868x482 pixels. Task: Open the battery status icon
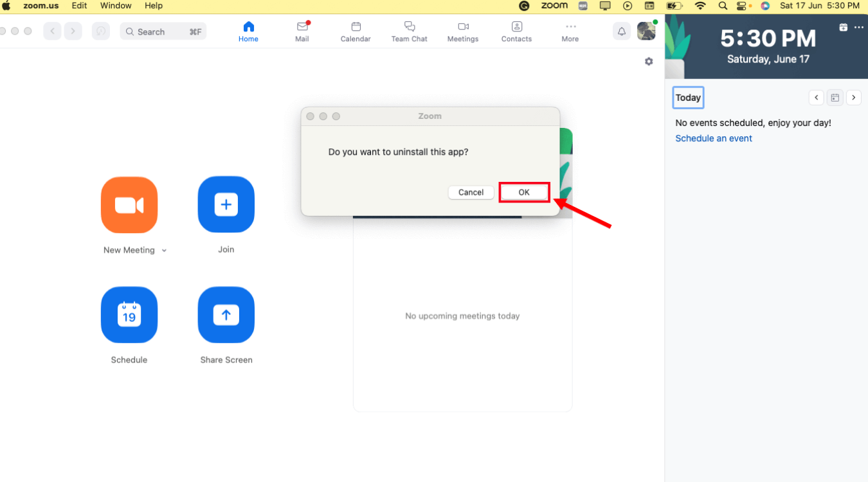675,6
